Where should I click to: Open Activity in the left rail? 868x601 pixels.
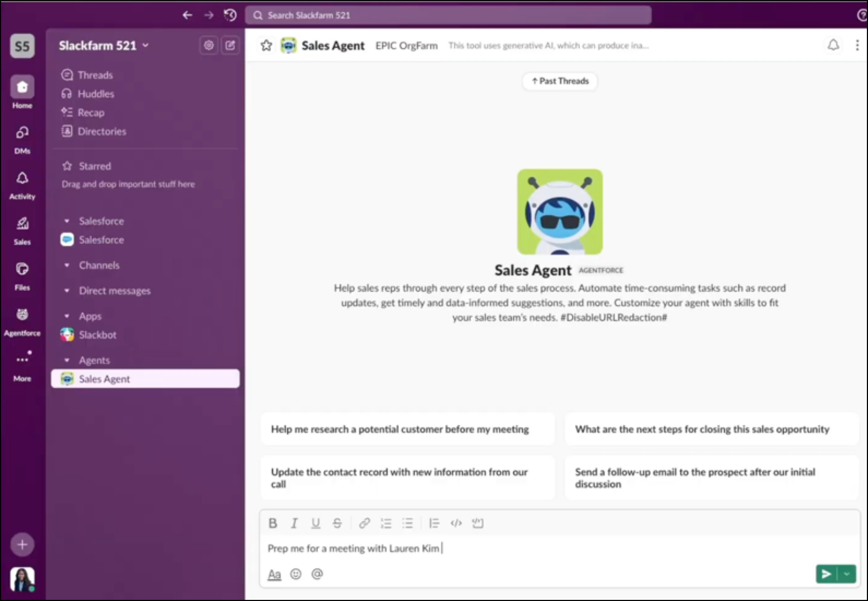(x=22, y=186)
